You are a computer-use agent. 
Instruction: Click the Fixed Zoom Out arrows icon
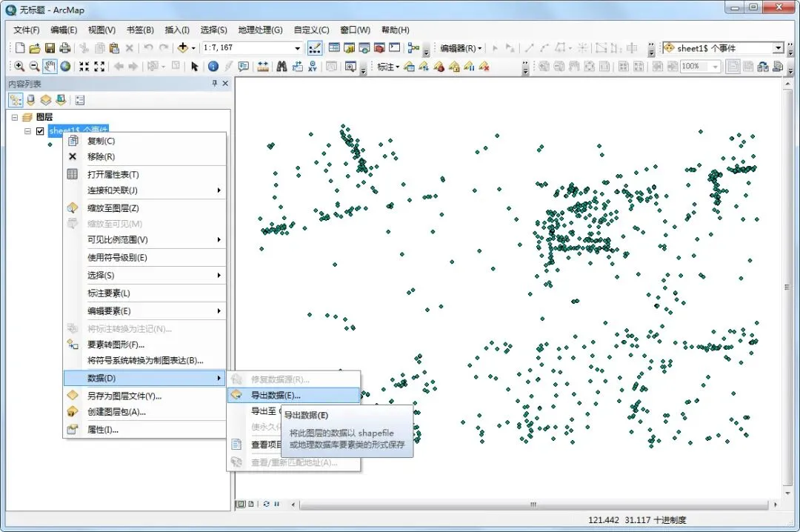coord(99,67)
